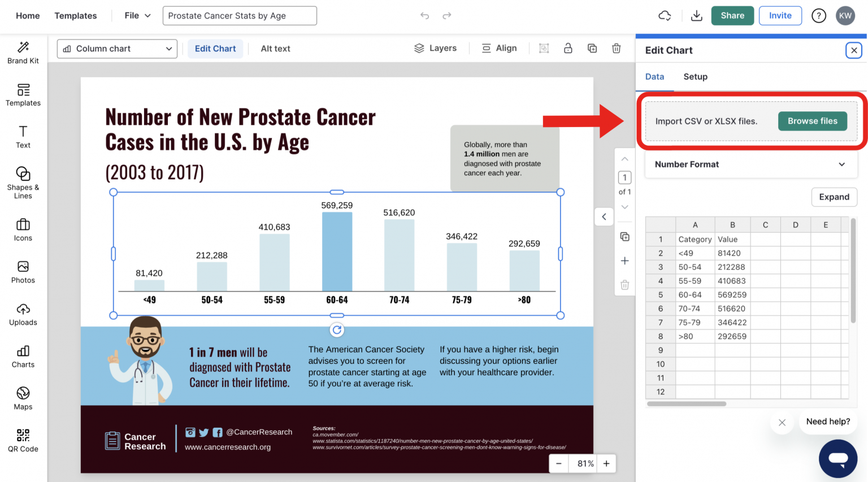Screen dimensions: 868x482
Task: Expand the Number Format section
Action: [750, 164]
